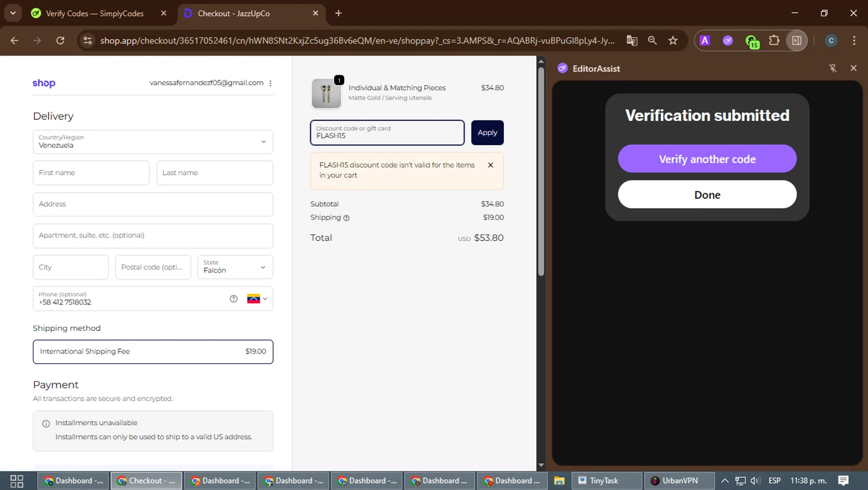The width and height of the screenshot is (868, 490).
Task: Click the ESP language indicator
Action: [x=774, y=481]
